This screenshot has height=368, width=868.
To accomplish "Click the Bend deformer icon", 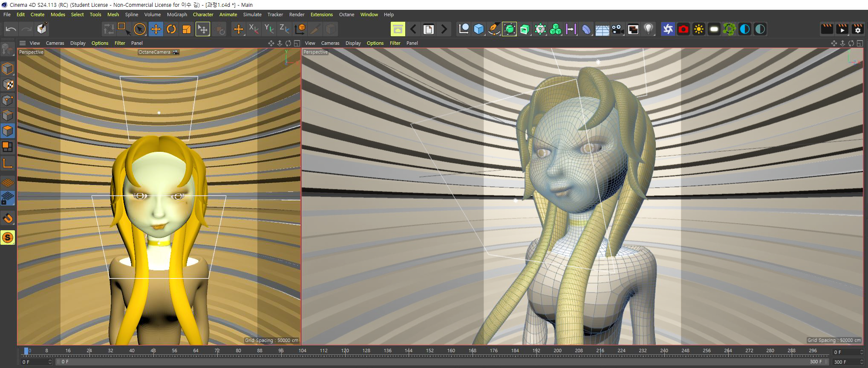I will (587, 29).
